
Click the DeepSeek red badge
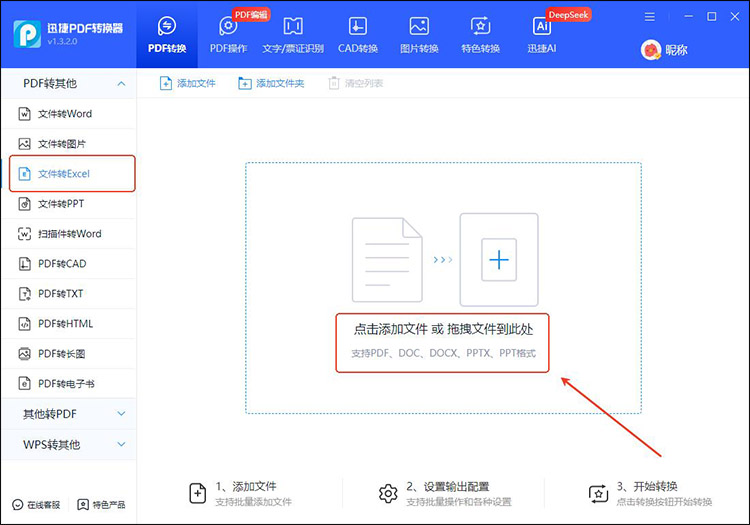(568, 15)
